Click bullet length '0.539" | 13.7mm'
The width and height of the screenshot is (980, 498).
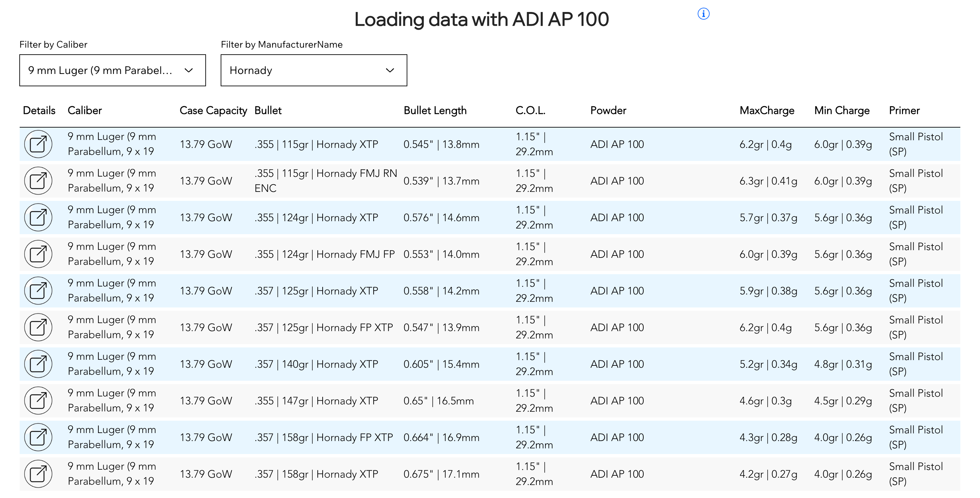point(441,181)
